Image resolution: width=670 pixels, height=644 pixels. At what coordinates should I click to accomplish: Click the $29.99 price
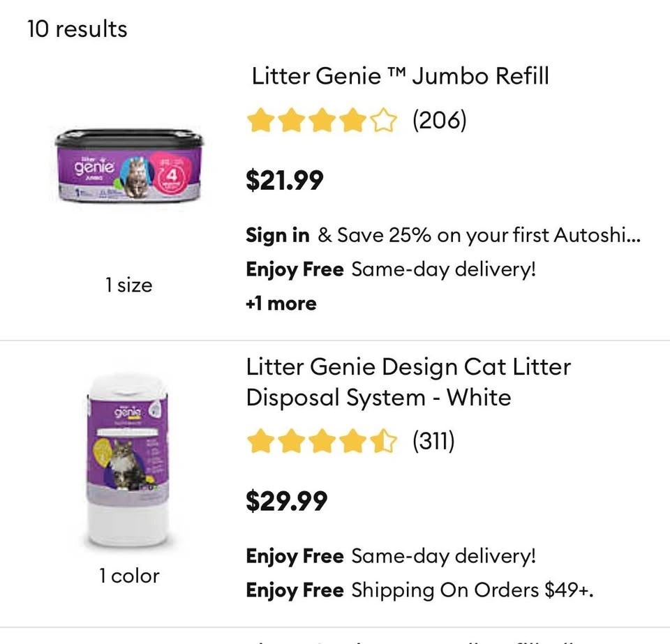[286, 500]
